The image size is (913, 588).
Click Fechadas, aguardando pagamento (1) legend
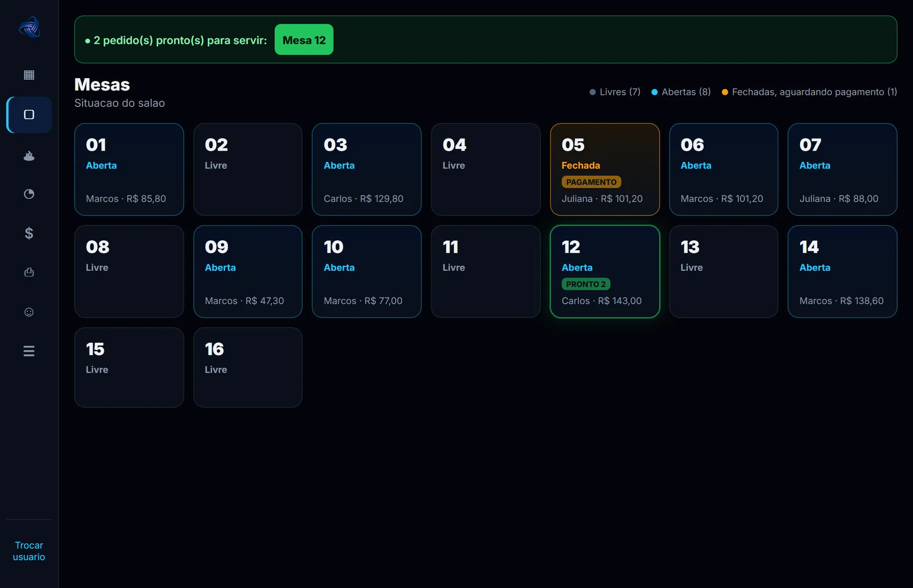point(809,92)
